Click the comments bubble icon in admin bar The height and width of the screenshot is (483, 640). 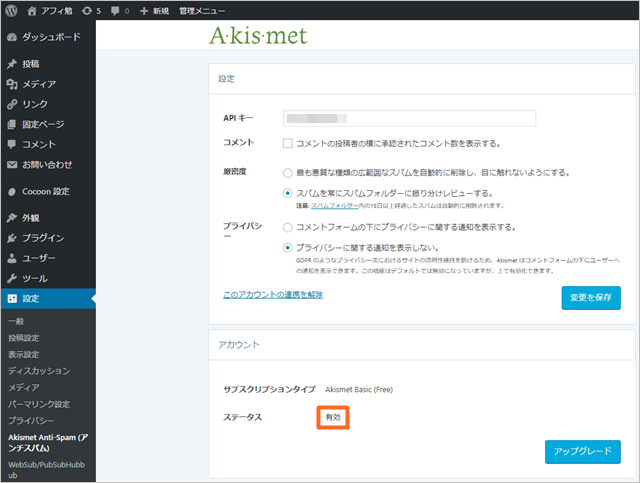pyautogui.click(x=115, y=10)
